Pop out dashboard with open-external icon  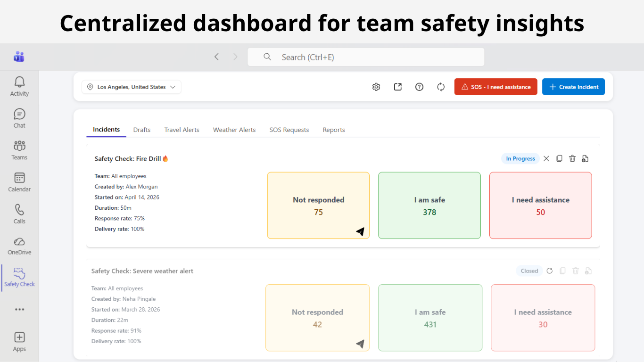[x=398, y=87]
